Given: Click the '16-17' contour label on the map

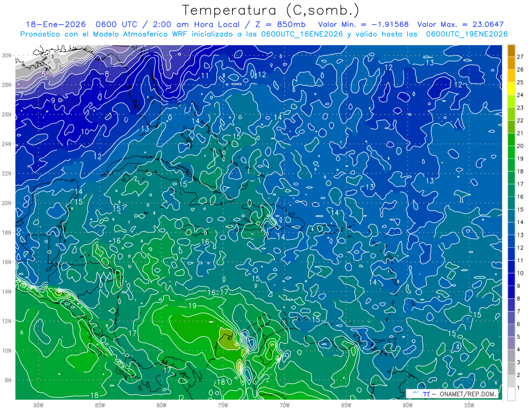Looking at the screenshot, I should (218, 292).
